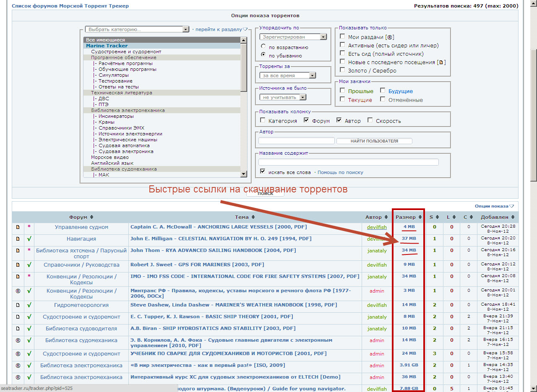Viewport: 537px width, 392px height.
Task: Select the 'по возрастанию' sort order
Action: [263, 47]
